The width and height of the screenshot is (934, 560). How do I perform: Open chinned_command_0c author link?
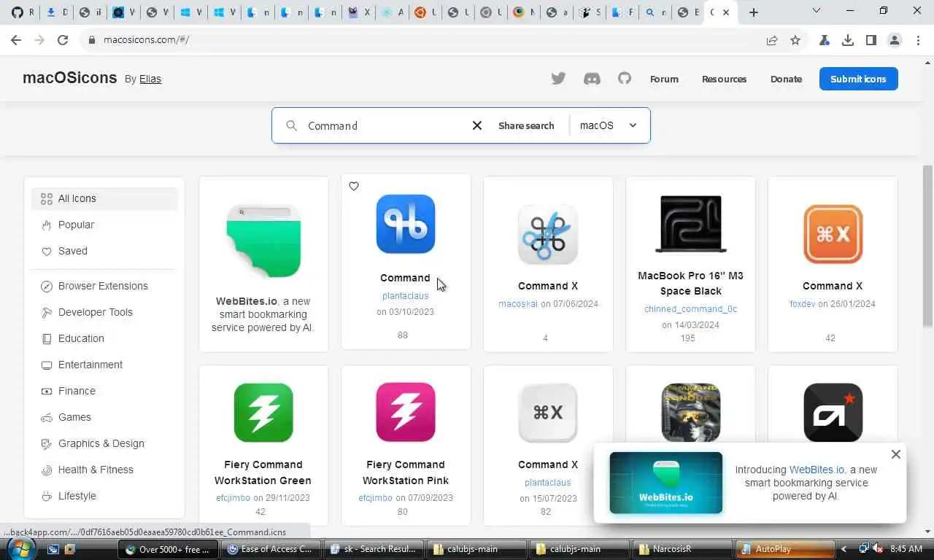coord(690,309)
